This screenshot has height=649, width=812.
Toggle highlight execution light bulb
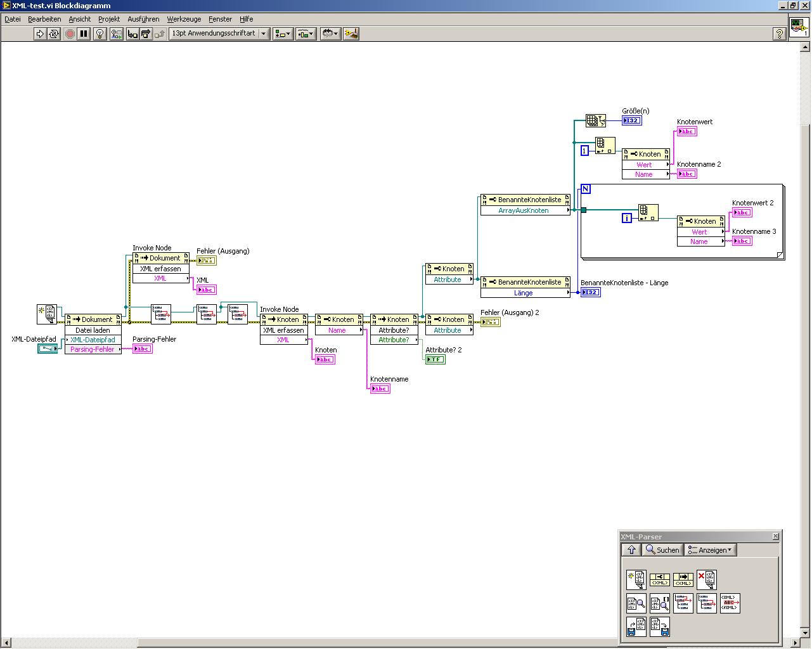click(x=100, y=34)
